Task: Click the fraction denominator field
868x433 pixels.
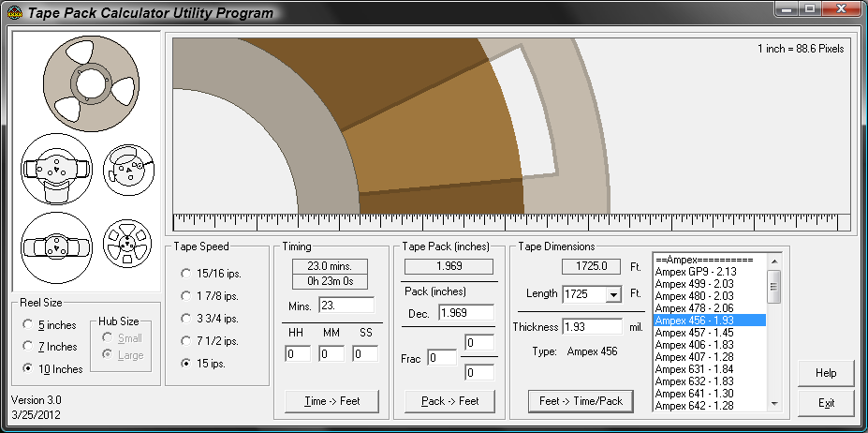Action: click(x=479, y=373)
